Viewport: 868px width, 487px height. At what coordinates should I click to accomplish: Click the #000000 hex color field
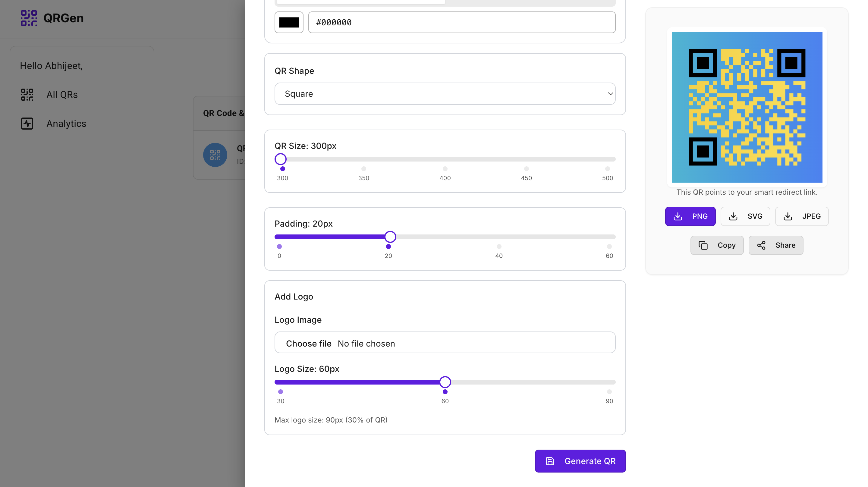point(461,22)
